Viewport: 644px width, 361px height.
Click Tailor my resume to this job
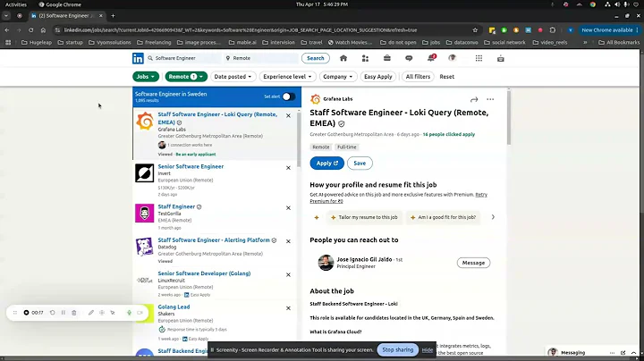(x=364, y=217)
